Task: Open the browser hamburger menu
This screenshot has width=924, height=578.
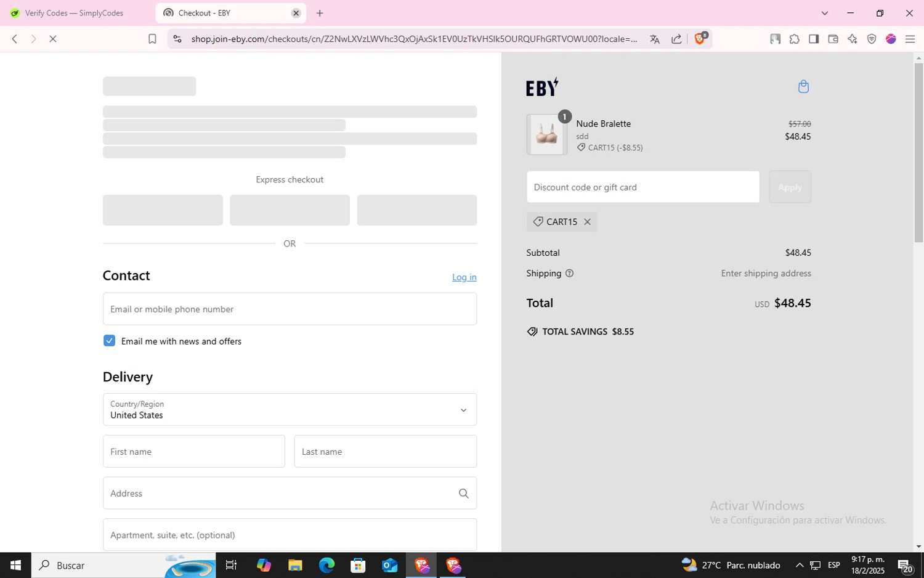Action: (910, 39)
